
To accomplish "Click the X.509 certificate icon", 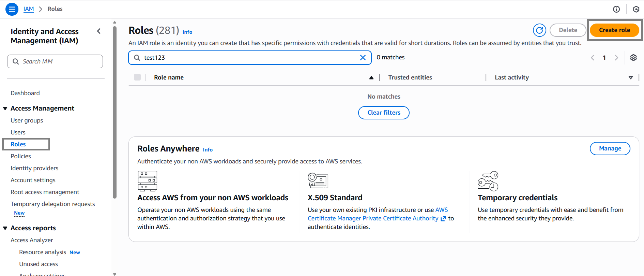I will click(318, 180).
